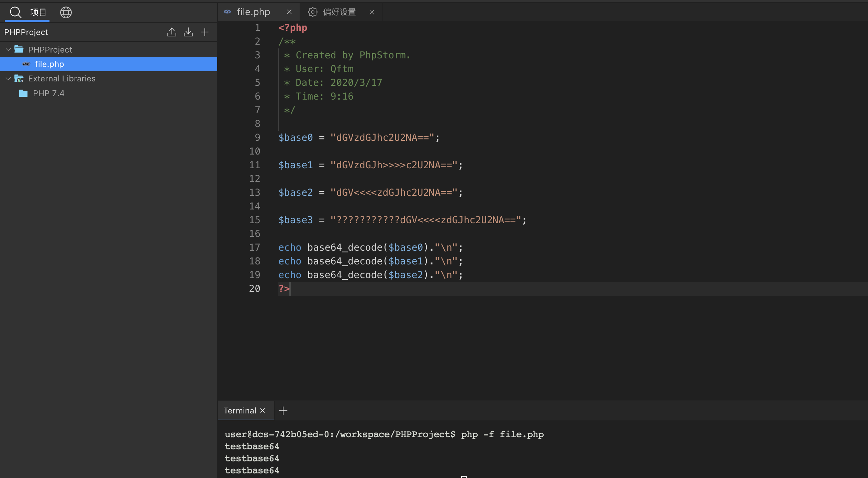Switch to the 项目 project tab
The height and width of the screenshot is (478, 868).
click(x=38, y=12)
